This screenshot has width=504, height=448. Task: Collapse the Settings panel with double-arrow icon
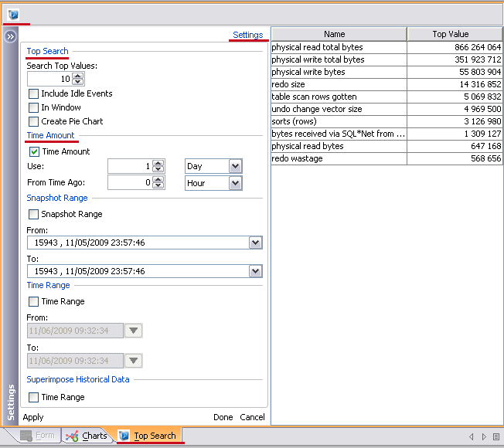[x=11, y=36]
